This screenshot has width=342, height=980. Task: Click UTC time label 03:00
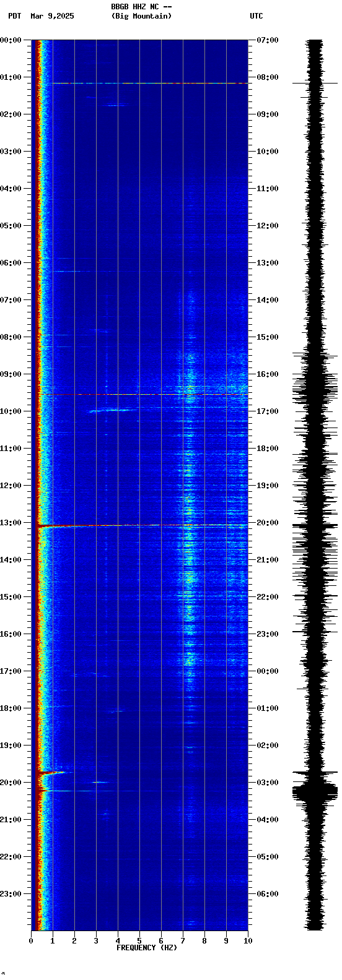coord(268,783)
